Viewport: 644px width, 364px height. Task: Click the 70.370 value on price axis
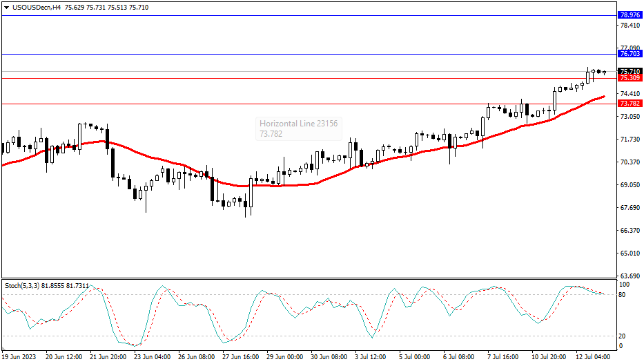coord(630,162)
